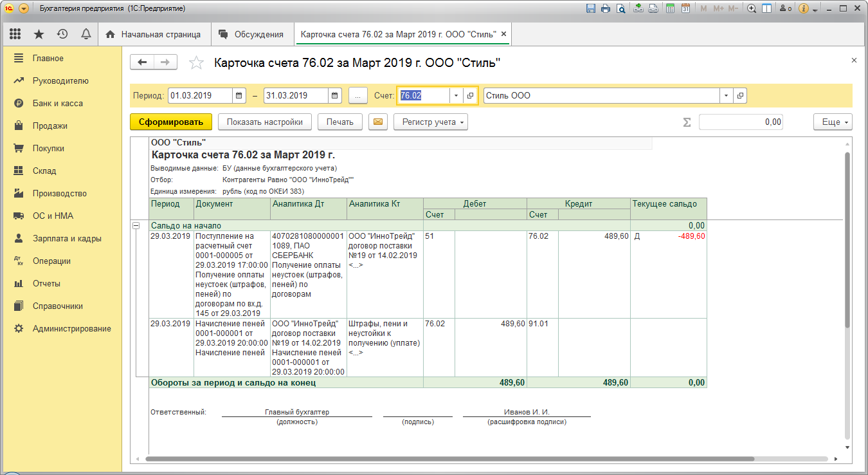Click the user notifications icon with 0
The image size is (868, 475).
click(x=785, y=8)
